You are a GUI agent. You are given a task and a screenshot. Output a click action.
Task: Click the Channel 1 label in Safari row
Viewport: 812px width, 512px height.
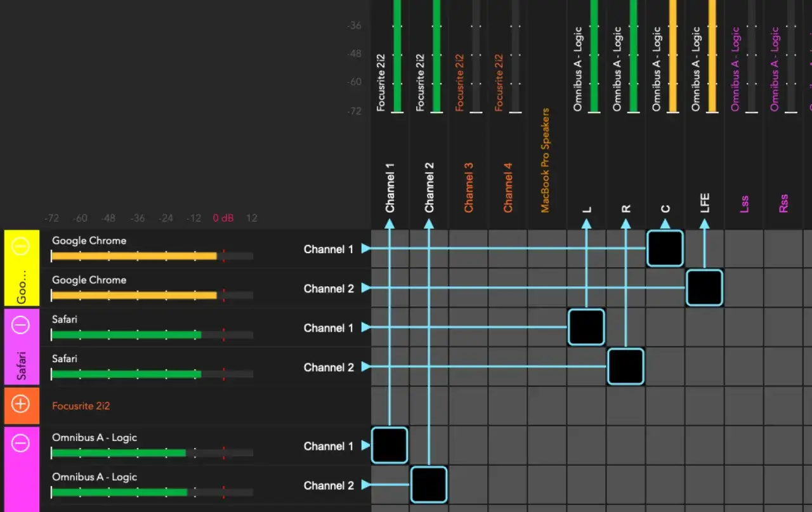[329, 328]
